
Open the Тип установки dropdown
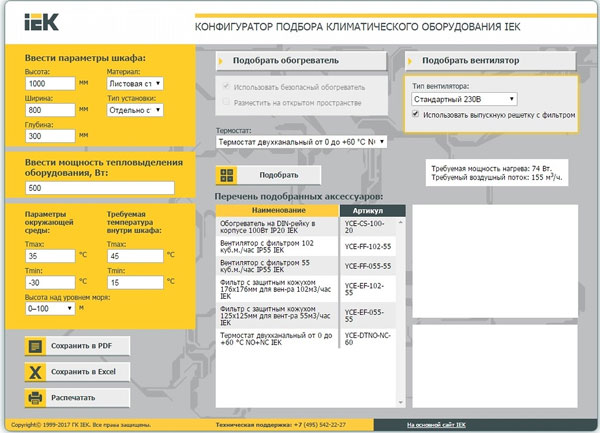(x=135, y=110)
